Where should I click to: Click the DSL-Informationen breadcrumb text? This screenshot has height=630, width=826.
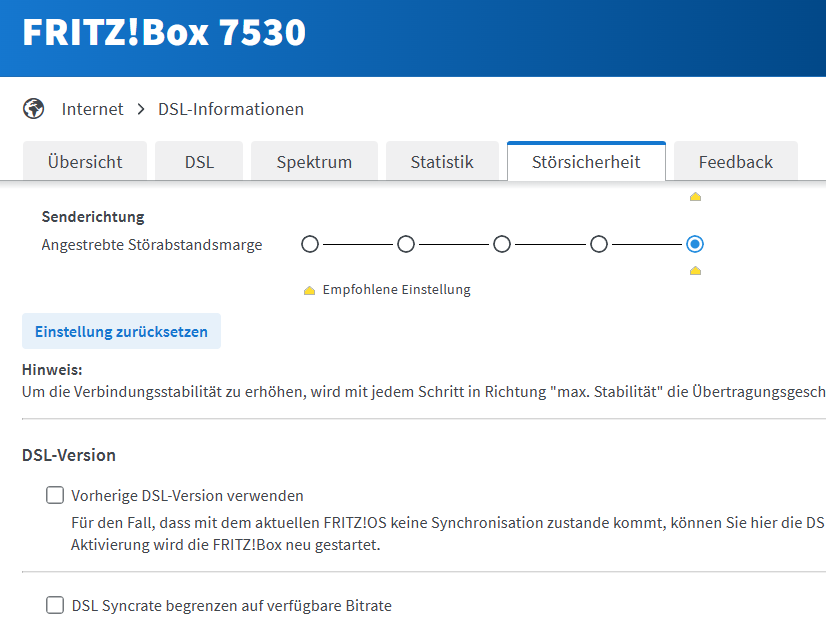(x=231, y=109)
